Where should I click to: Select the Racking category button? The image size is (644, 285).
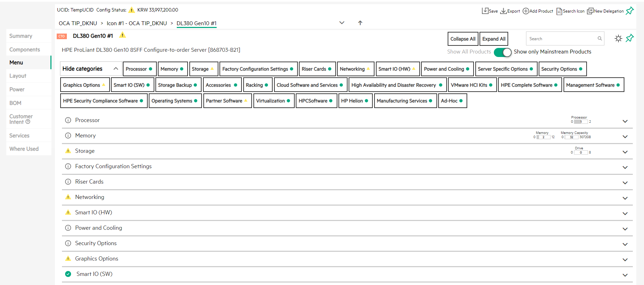click(x=258, y=85)
